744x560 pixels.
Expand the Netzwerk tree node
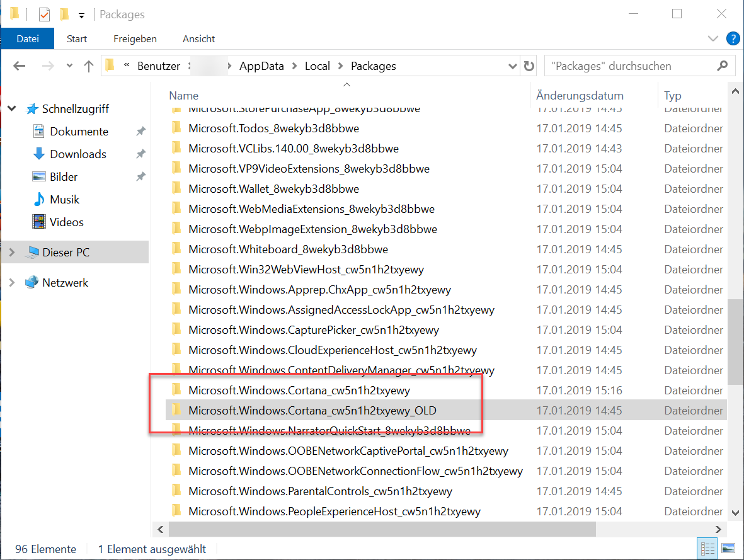[x=12, y=283]
